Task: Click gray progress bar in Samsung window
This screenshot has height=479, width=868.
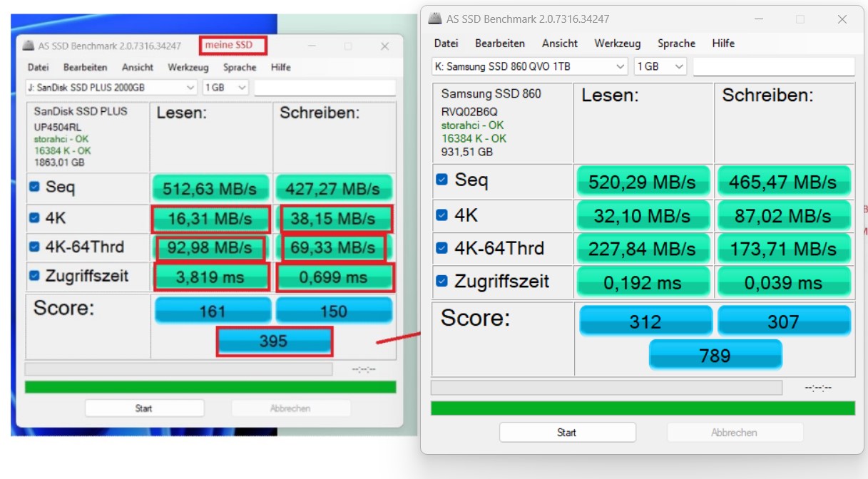Action: [x=606, y=388]
